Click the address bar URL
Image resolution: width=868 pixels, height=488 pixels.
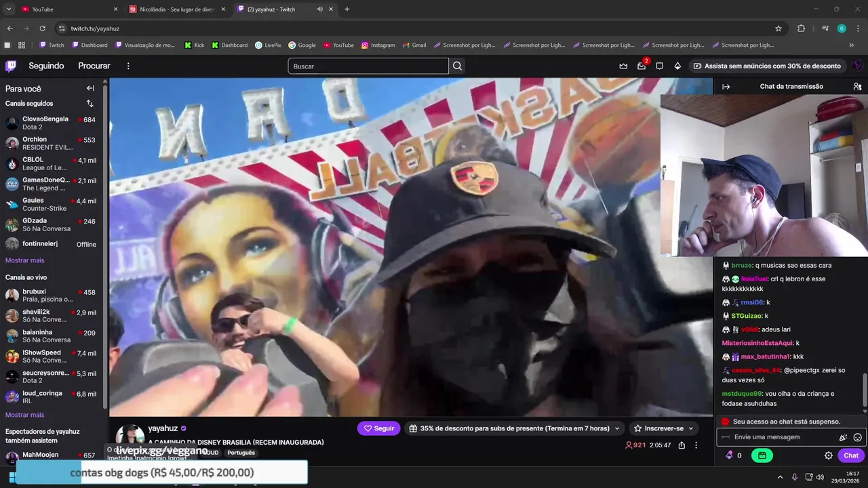pyautogui.click(x=95, y=28)
